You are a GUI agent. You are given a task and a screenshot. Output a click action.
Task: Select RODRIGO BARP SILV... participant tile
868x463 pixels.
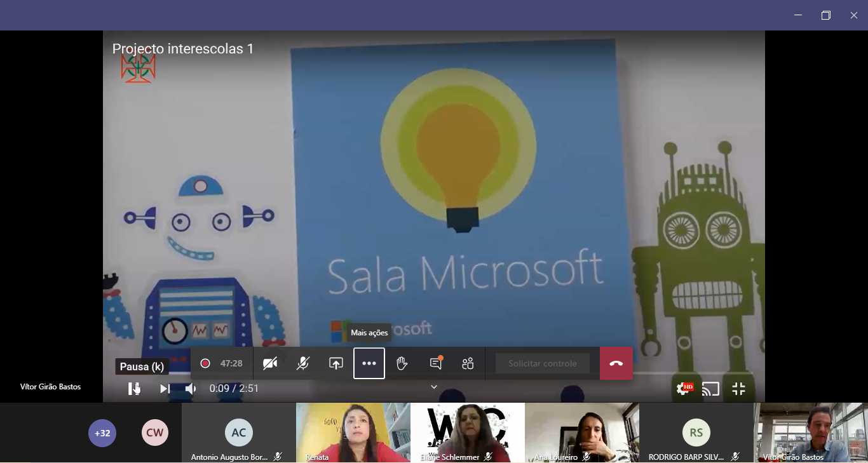click(x=696, y=433)
